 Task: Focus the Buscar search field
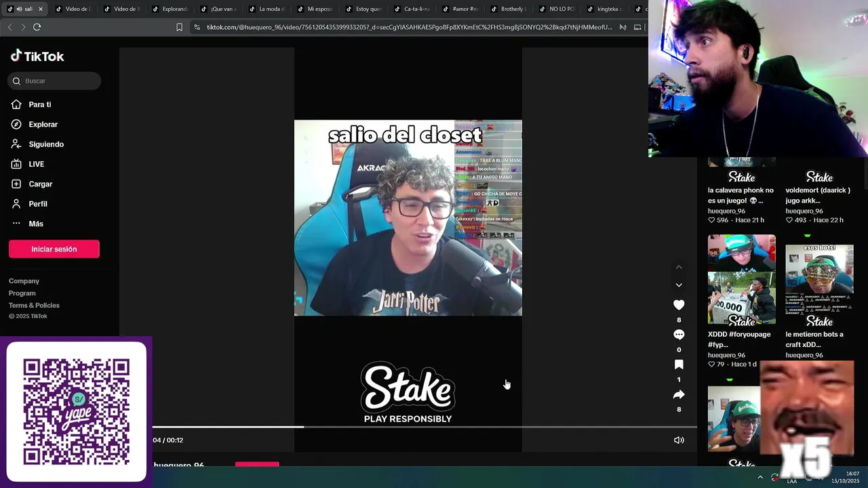click(x=54, y=81)
